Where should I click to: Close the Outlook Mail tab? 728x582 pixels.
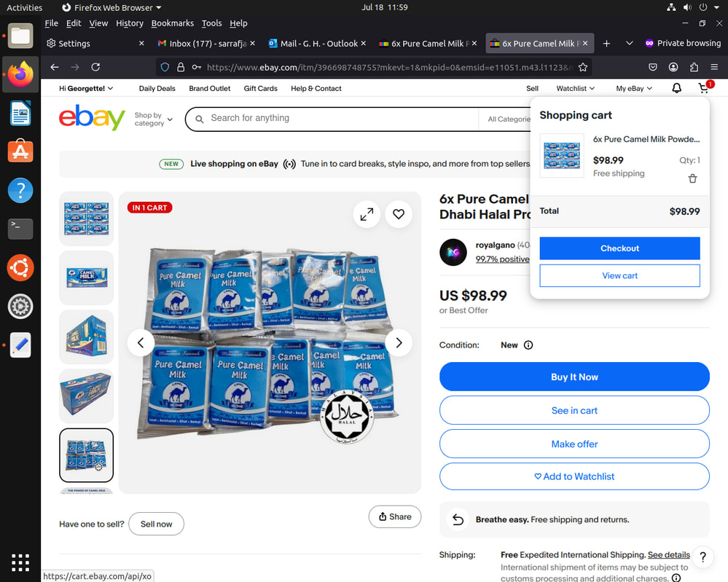click(364, 43)
